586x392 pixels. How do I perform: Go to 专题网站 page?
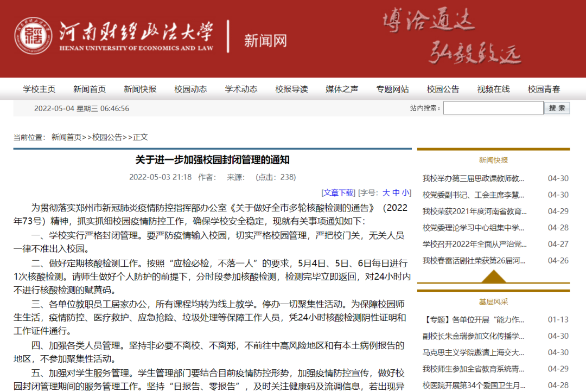tap(392, 89)
